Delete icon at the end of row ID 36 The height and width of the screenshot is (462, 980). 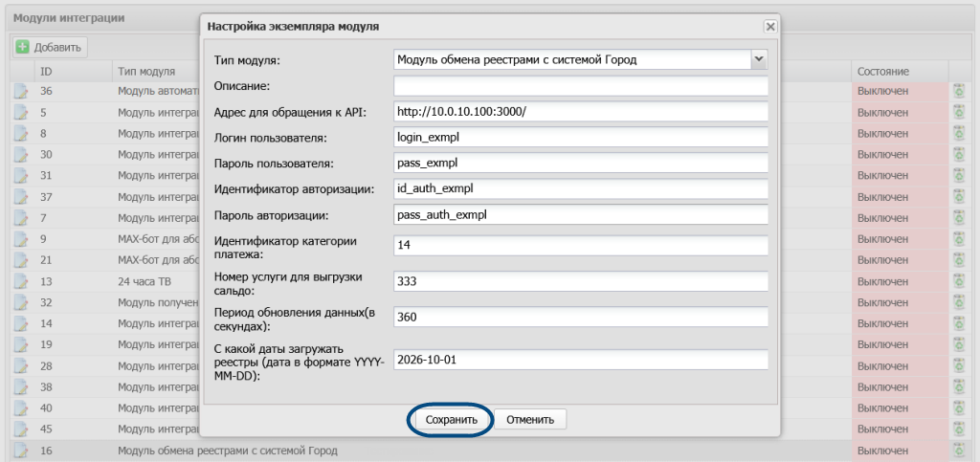(957, 92)
